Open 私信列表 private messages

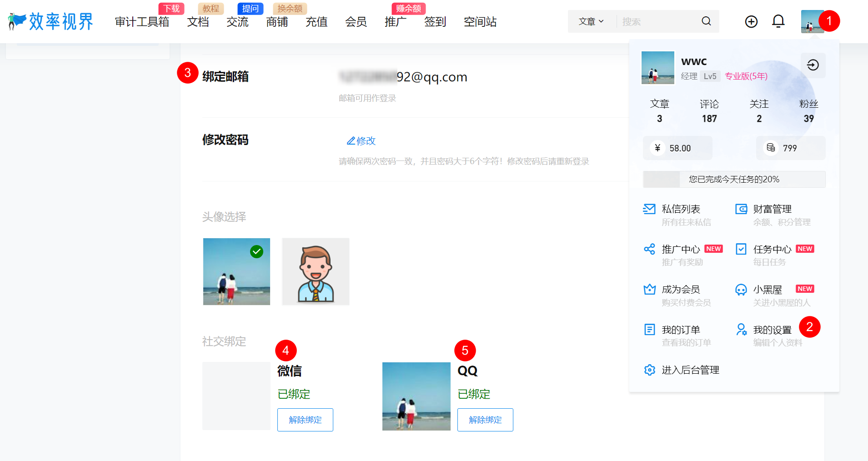pyautogui.click(x=680, y=209)
